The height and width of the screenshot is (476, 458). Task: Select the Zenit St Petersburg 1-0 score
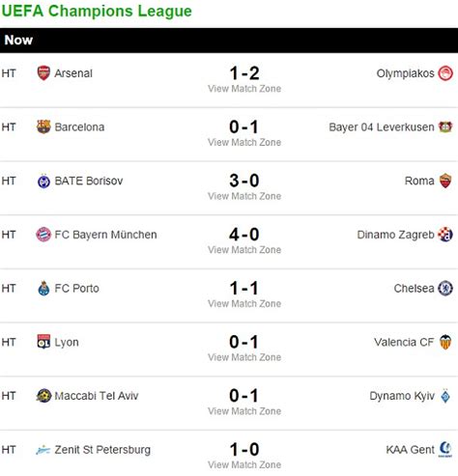(244, 449)
